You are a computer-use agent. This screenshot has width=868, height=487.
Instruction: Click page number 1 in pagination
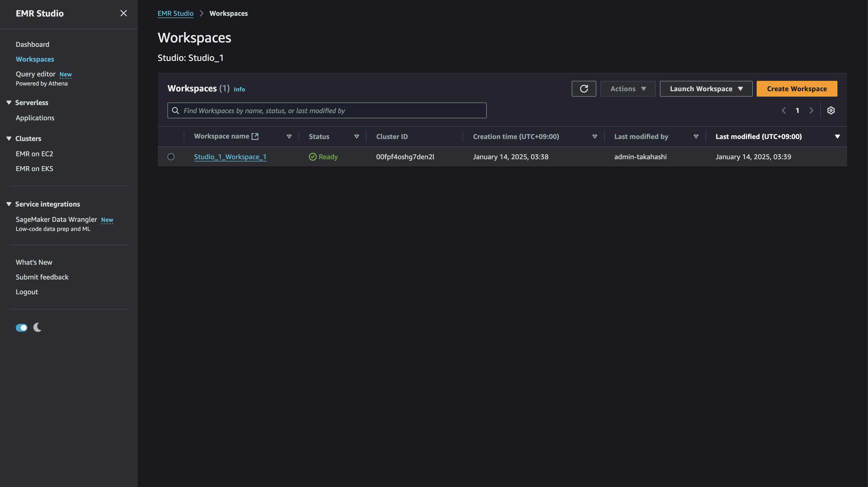coord(797,110)
